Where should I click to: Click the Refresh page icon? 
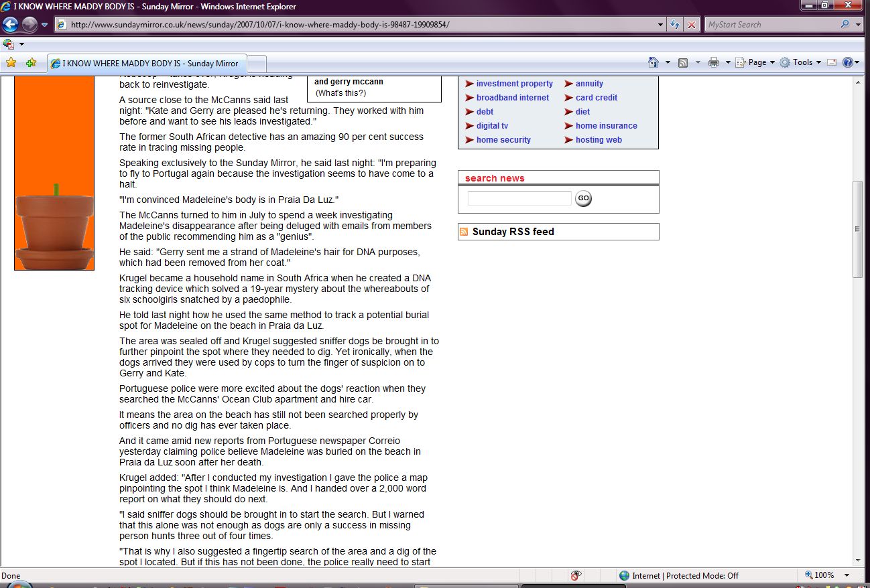pyautogui.click(x=676, y=25)
